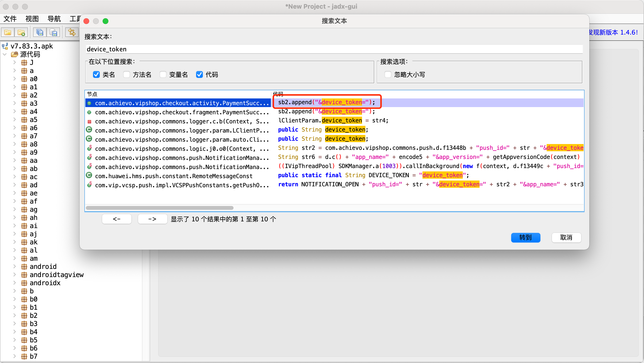Click the 取消 cancel button
644x363 pixels.
566,237
